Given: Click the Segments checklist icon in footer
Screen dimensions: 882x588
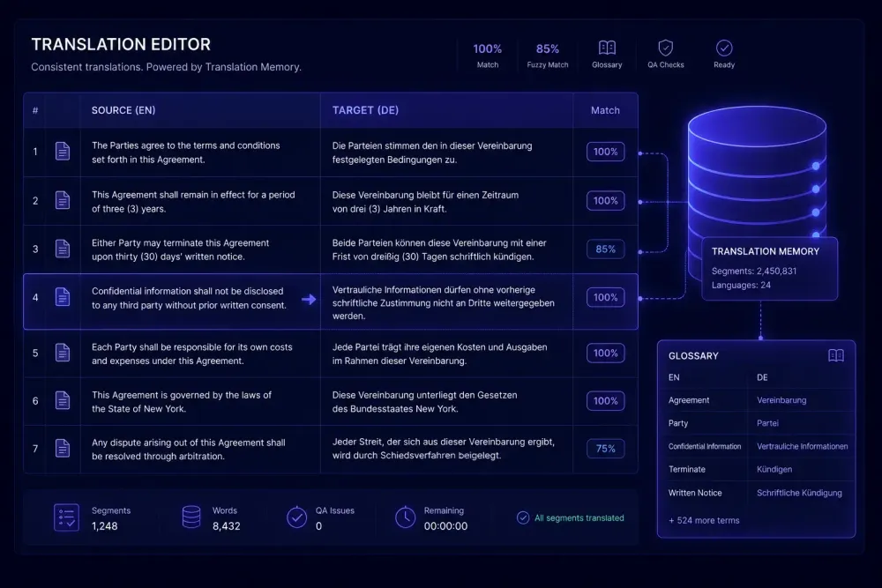Looking at the screenshot, I should tap(66, 517).
